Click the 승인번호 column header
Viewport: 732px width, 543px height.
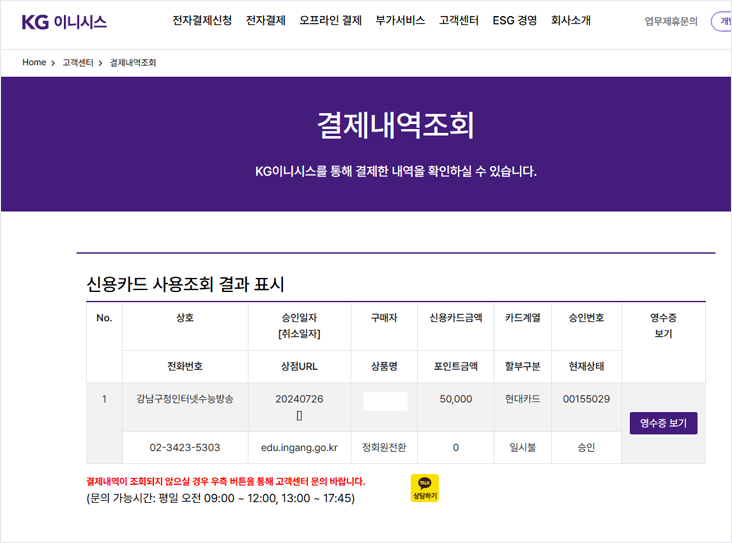586,317
